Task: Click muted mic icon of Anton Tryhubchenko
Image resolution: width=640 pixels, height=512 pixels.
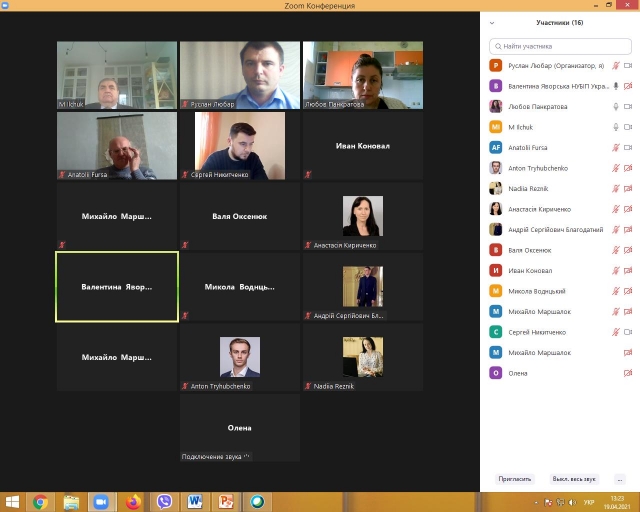Action: (616, 168)
